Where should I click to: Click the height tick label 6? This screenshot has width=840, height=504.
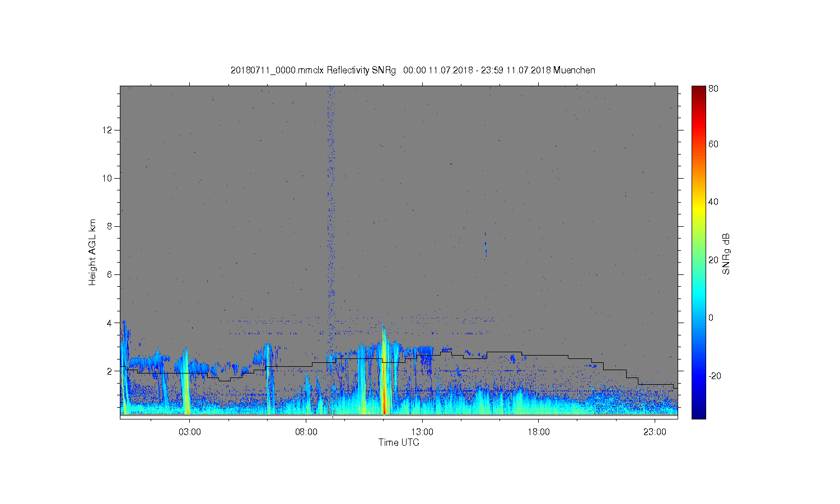pyautogui.click(x=110, y=274)
